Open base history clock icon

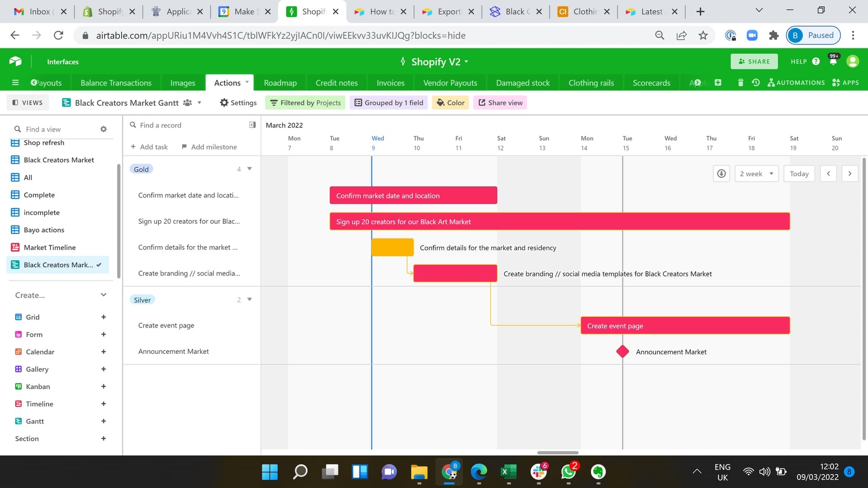point(755,83)
